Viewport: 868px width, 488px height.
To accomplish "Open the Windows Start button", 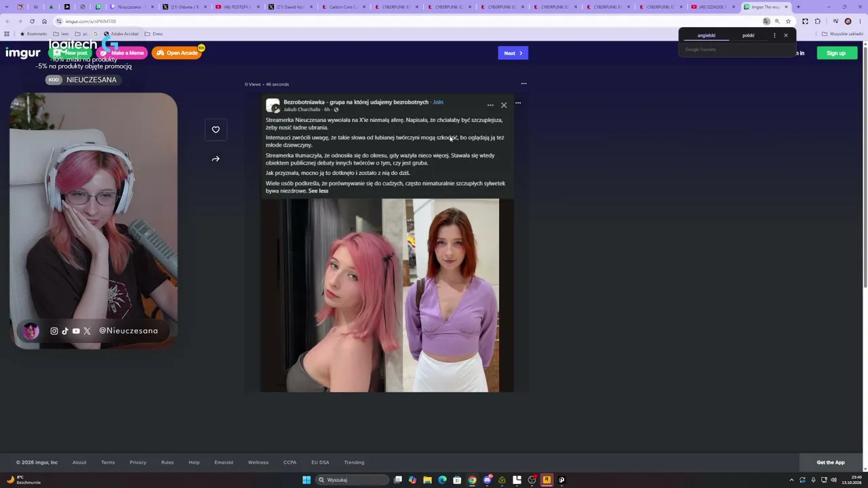I will [307, 480].
